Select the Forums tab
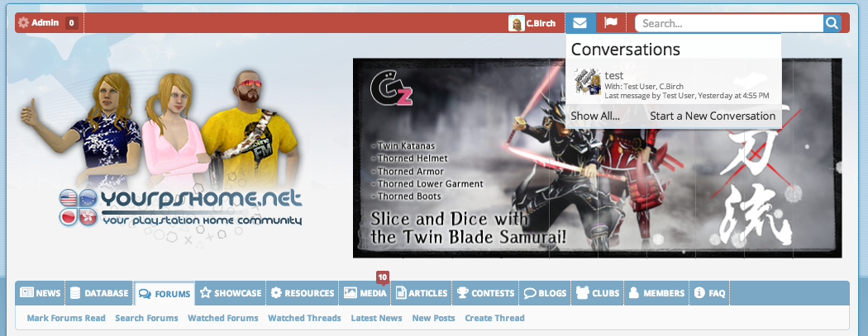Image resolution: width=868 pixels, height=336 pixels. (x=165, y=293)
